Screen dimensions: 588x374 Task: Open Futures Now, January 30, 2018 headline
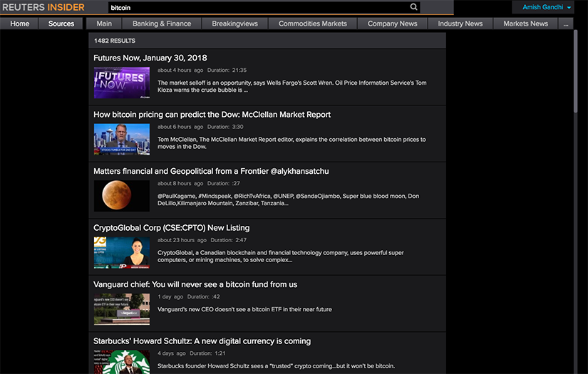click(150, 58)
